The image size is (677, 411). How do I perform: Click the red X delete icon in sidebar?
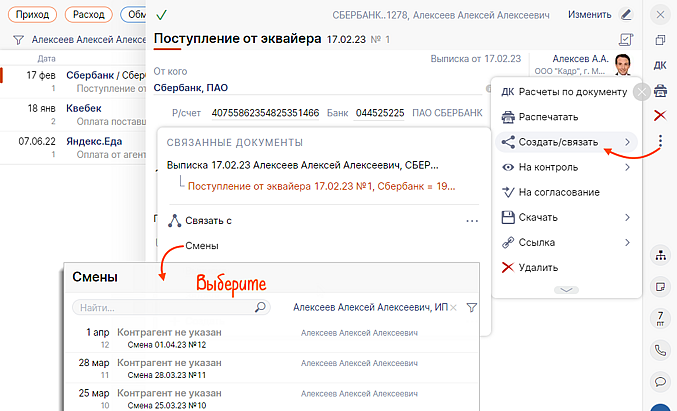click(660, 116)
